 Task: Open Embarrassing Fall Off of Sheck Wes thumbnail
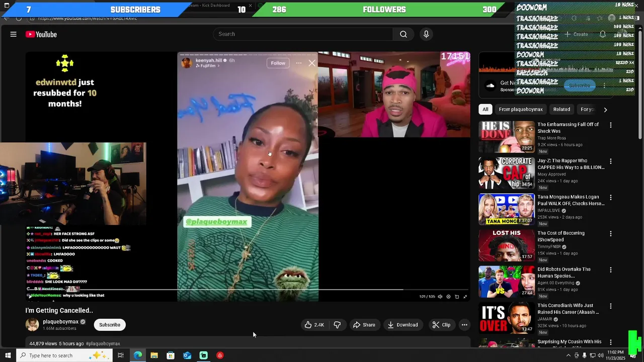(x=507, y=137)
